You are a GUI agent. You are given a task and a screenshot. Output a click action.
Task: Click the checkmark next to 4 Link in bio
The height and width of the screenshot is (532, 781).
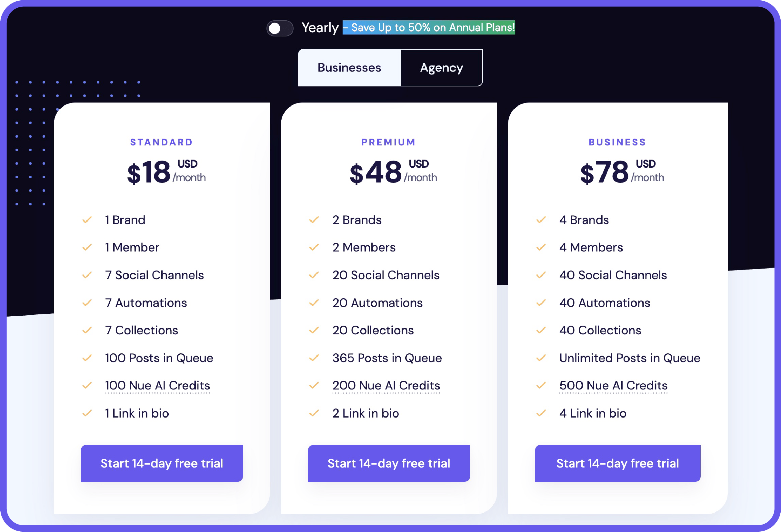(541, 413)
